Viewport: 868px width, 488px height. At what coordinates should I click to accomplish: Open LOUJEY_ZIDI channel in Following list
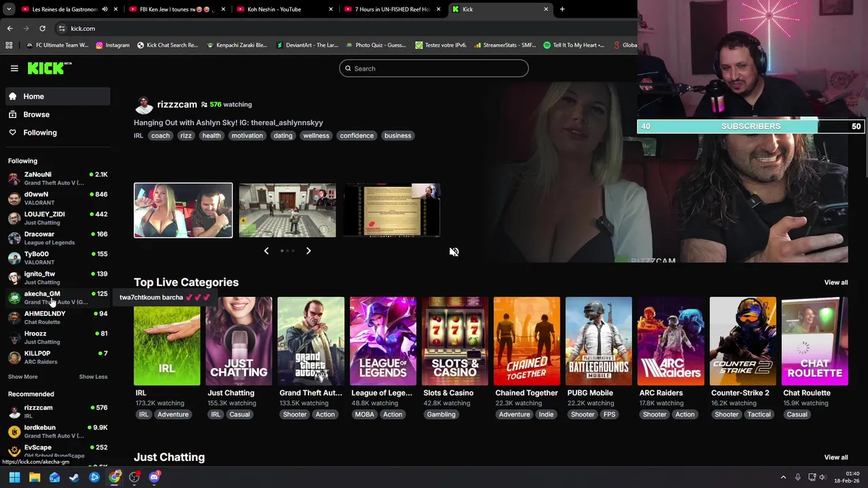click(x=58, y=218)
